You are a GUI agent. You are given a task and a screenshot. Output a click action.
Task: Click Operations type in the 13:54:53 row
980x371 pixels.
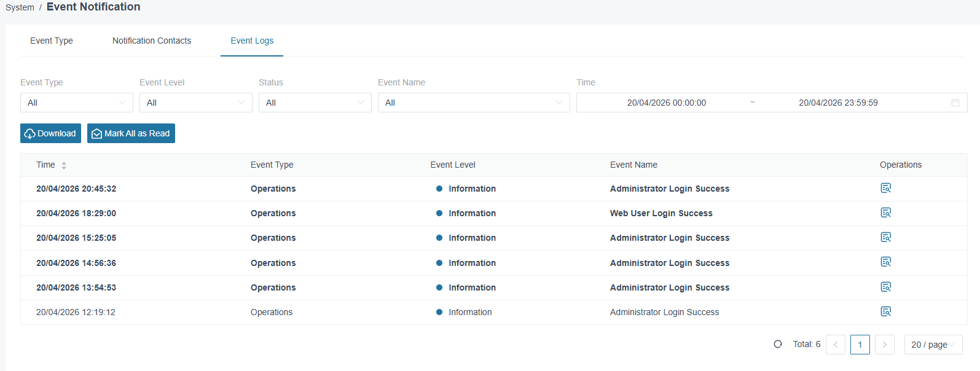[273, 287]
